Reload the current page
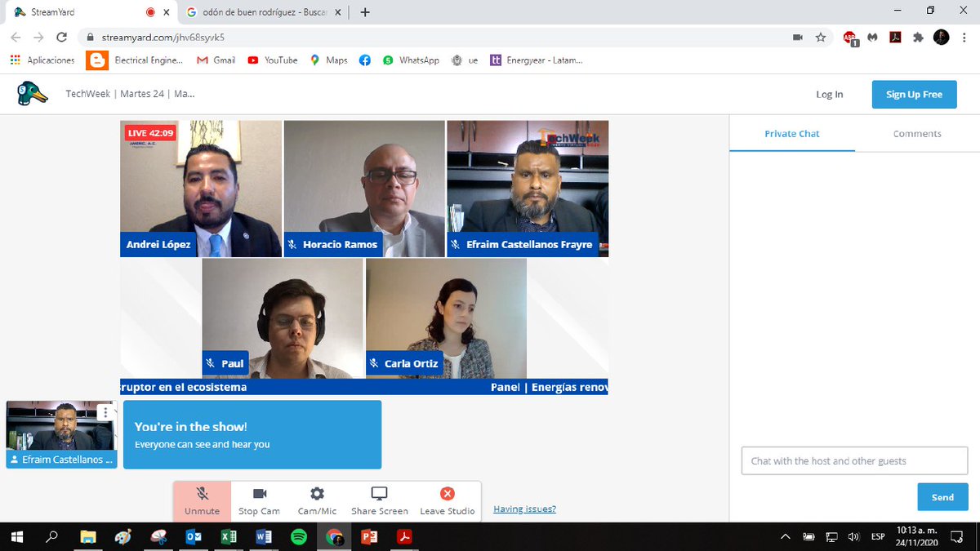Screen dimensions: 980x551 coord(62,38)
